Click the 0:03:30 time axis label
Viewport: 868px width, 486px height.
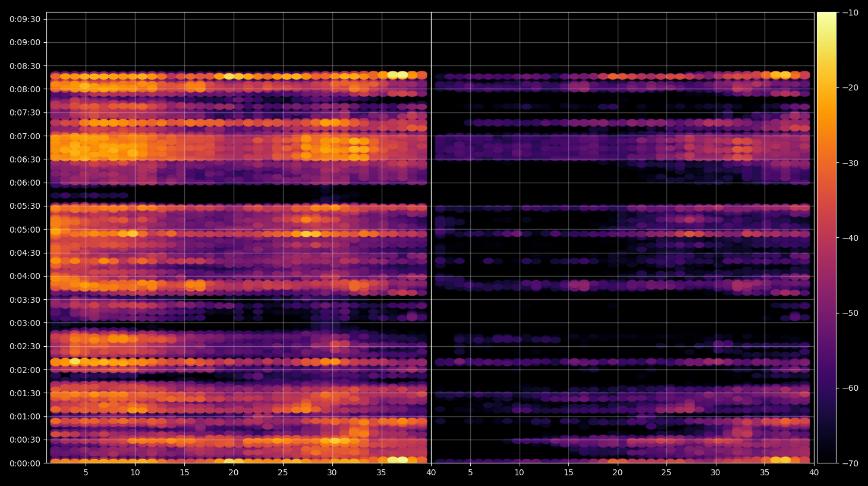(25, 300)
